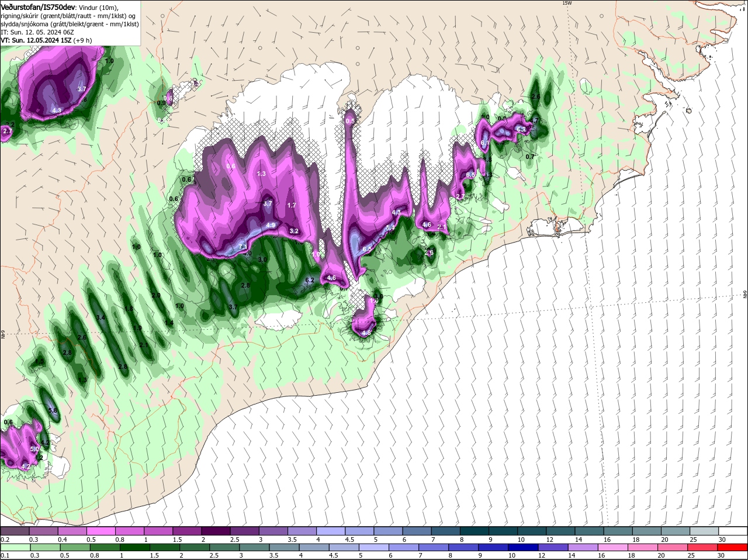Click the light pink 16–18 rain legend swatch
The height and width of the screenshot is (560, 748).
coord(614,547)
